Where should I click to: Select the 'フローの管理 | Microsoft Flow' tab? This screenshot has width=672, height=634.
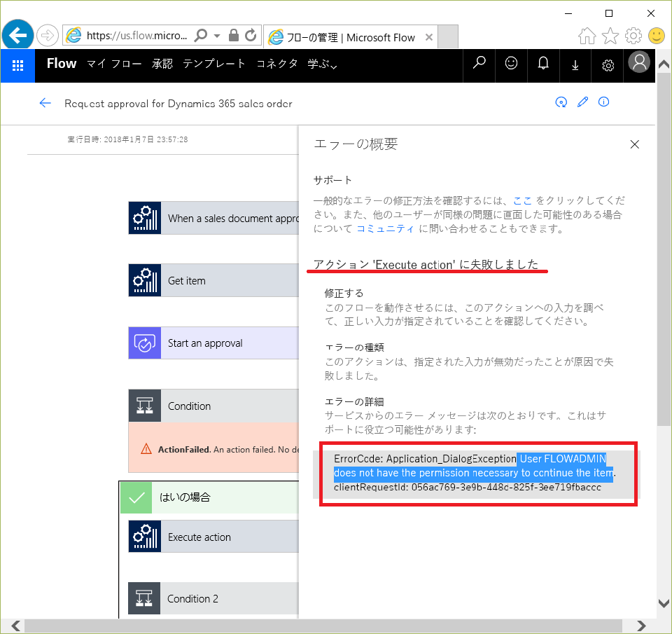coord(350,37)
